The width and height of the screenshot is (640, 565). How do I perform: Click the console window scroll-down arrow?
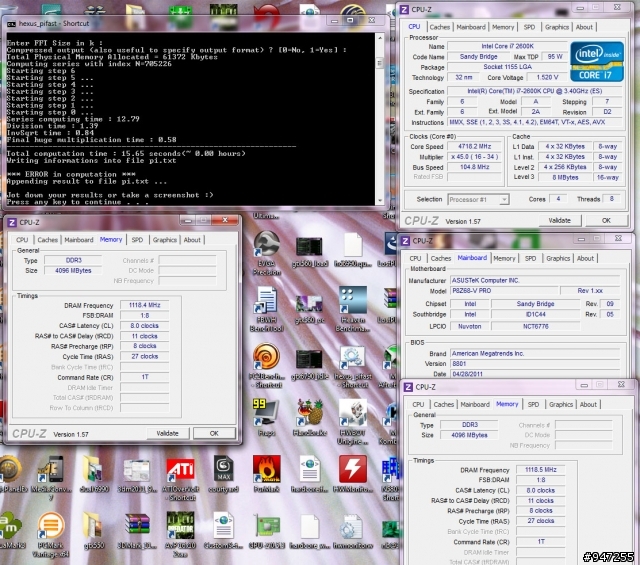[380, 200]
